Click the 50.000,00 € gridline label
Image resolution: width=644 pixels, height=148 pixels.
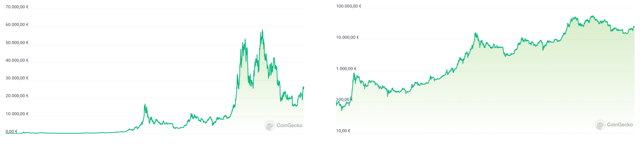(x=17, y=43)
